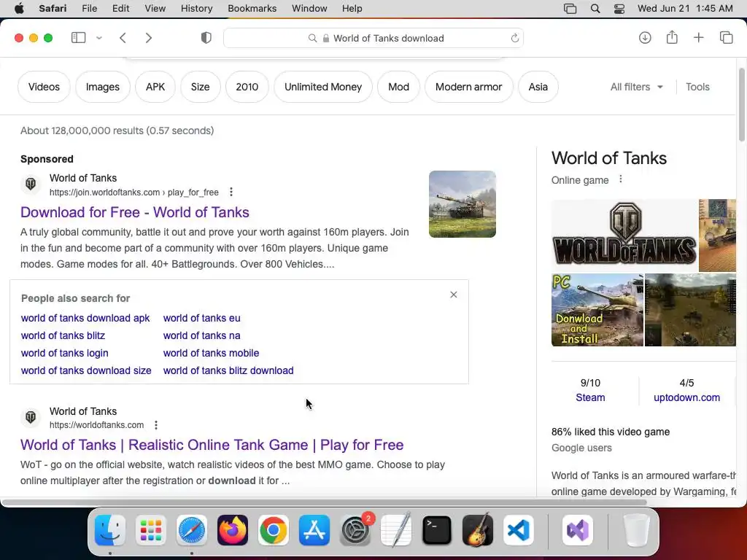Screen dimensions: 747x560
Task: Open world of tanks download apk suggestion
Action: [85, 318]
